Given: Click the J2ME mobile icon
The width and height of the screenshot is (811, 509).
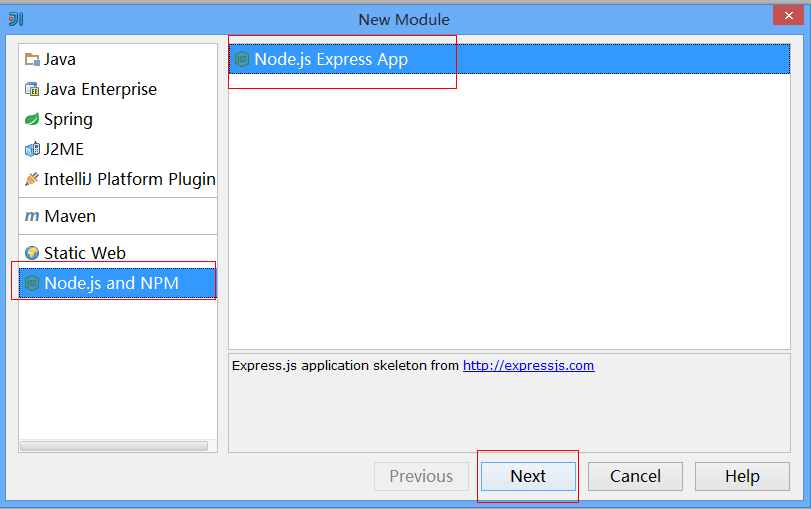Looking at the screenshot, I should point(32,150).
